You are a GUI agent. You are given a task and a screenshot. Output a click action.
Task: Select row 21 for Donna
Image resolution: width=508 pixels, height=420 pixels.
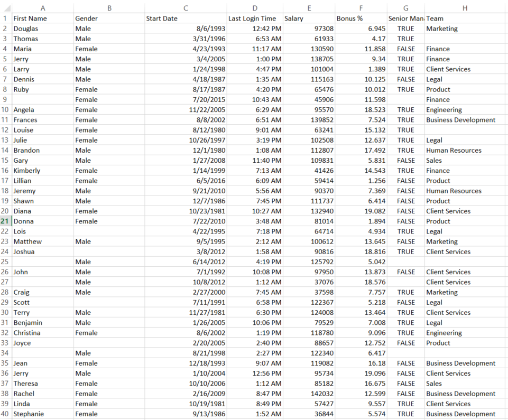(x=5, y=221)
